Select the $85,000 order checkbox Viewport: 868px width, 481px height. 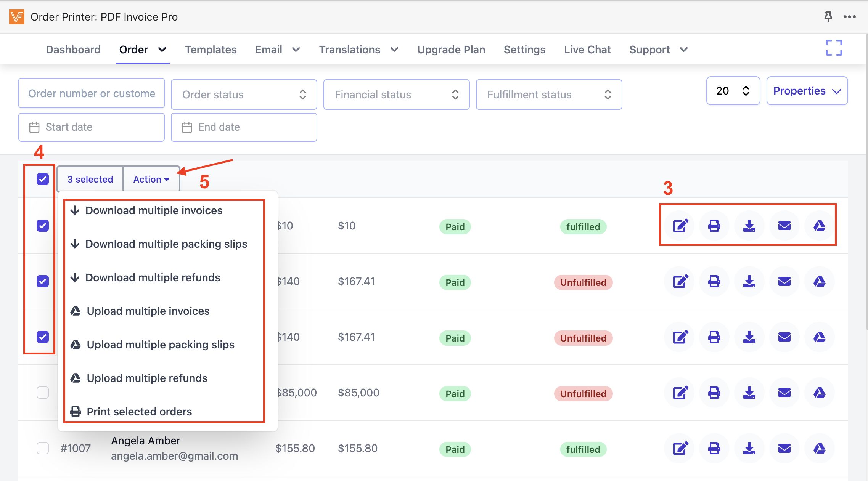tap(43, 393)
